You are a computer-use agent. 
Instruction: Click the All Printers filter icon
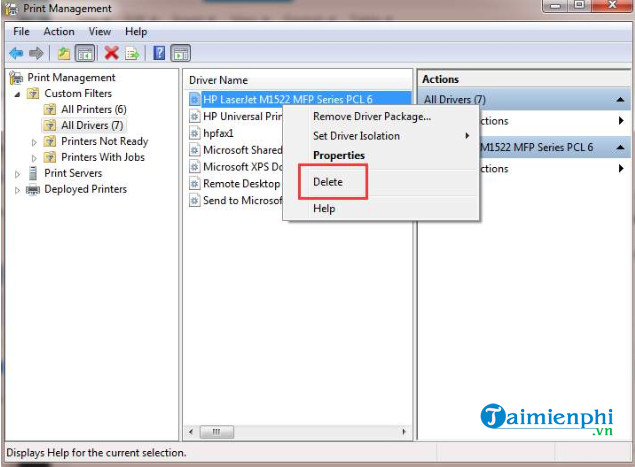coord(50,109)
